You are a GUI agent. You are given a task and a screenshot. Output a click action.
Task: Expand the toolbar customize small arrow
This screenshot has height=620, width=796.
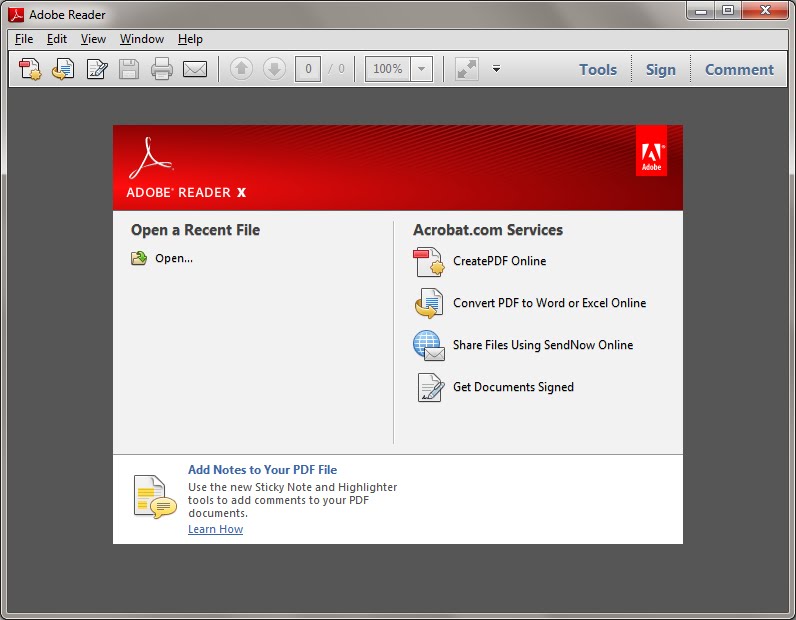[x=496, y=69]
